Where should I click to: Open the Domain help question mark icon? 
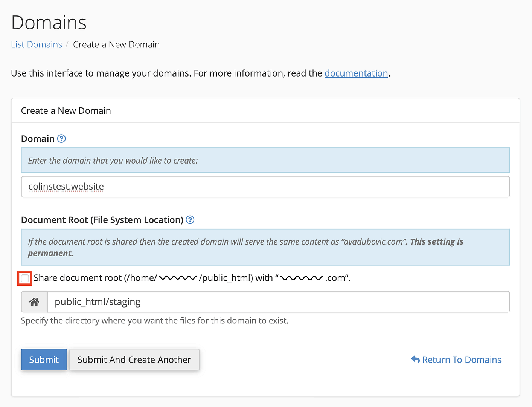coord(61,139)
